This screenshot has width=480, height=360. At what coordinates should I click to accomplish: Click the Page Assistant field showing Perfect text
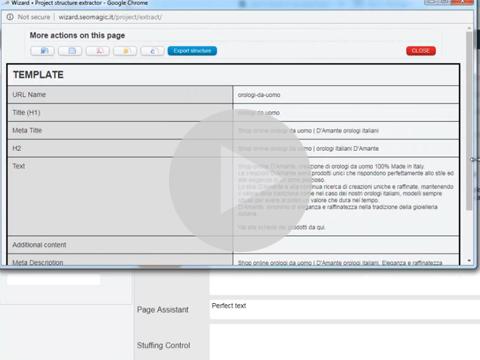click(345, 309)
